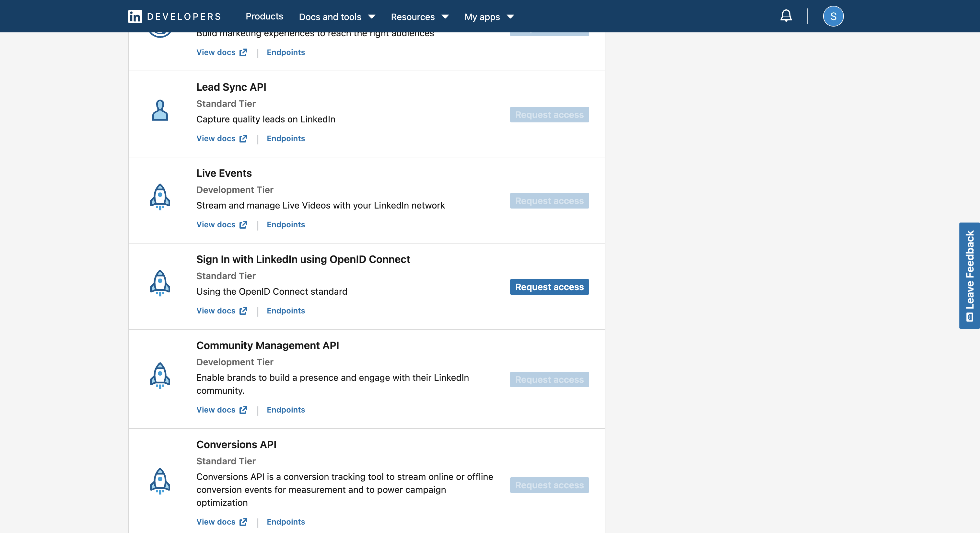
Task: Click Request access for Lead Sync API
Action: [549, 115]
